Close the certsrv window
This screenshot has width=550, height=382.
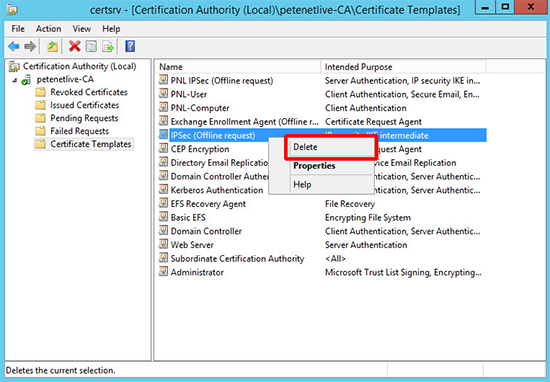click(531, 7)
